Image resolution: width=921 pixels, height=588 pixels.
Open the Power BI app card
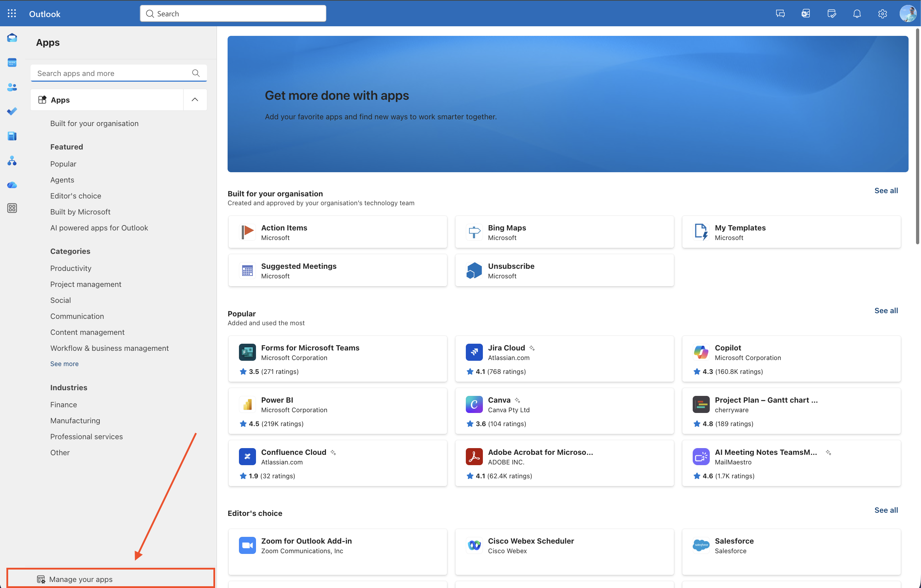tap(337, 411)
